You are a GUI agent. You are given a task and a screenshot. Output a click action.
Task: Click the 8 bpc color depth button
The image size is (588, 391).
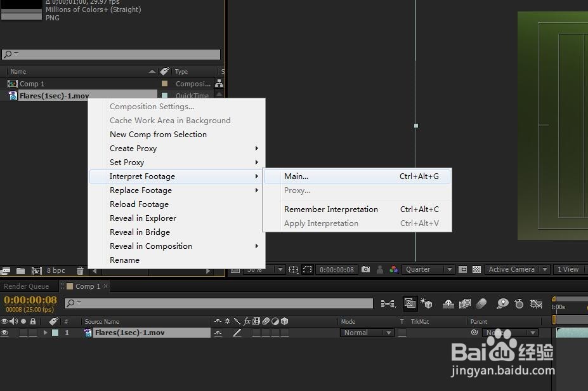56,270
